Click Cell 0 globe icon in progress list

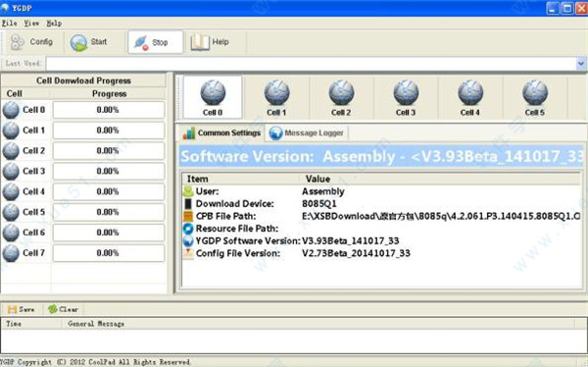[11, 110]
